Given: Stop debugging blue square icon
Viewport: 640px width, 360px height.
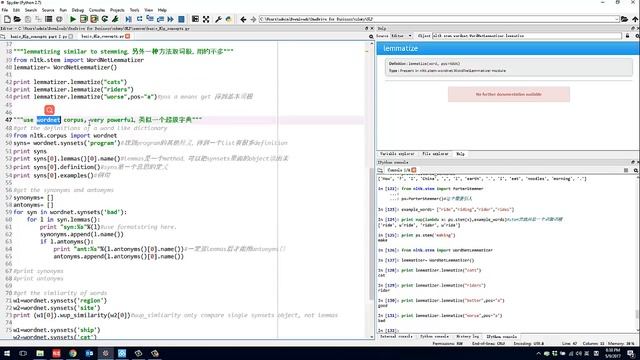Looking at the screenshot, I should (181, 19).
